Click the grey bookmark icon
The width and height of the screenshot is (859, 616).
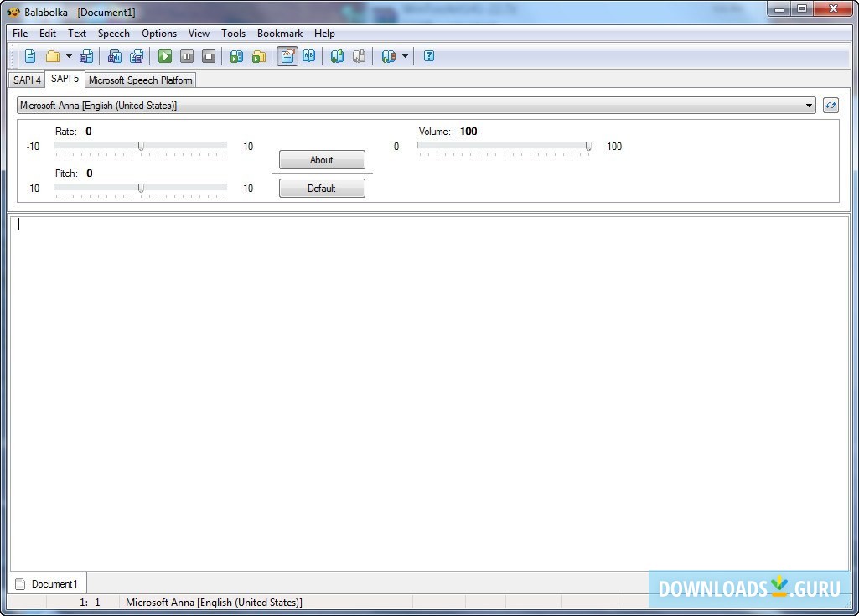point(359,56)
